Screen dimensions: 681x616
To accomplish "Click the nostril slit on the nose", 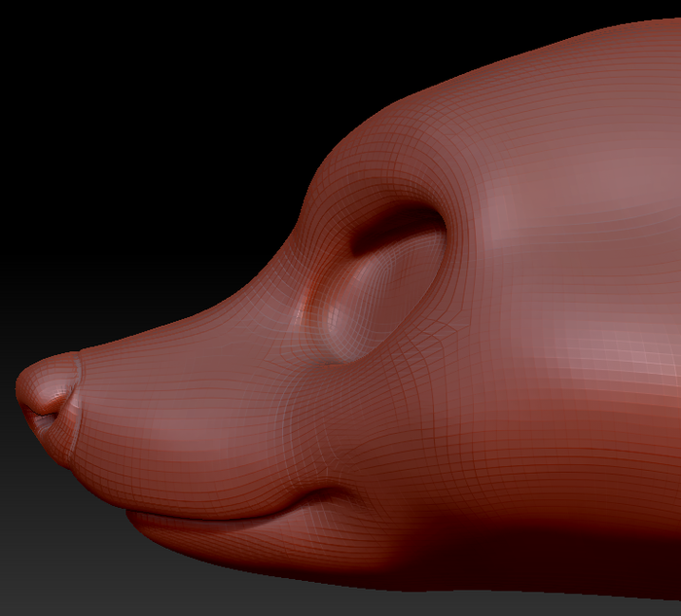I will pos(41,415).
